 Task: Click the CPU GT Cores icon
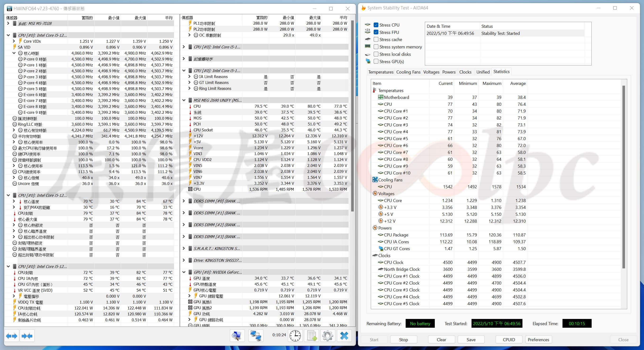381,249
